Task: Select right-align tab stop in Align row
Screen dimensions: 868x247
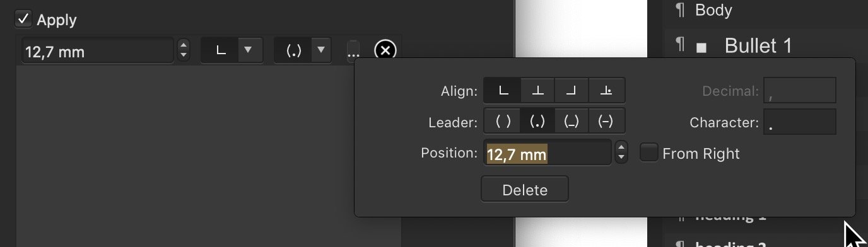Action: [x=572, y=91]
